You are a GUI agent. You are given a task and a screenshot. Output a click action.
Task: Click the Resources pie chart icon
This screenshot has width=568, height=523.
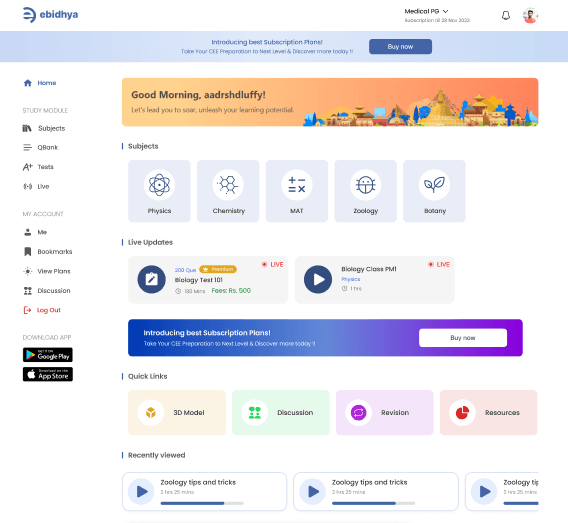[463, 413]
